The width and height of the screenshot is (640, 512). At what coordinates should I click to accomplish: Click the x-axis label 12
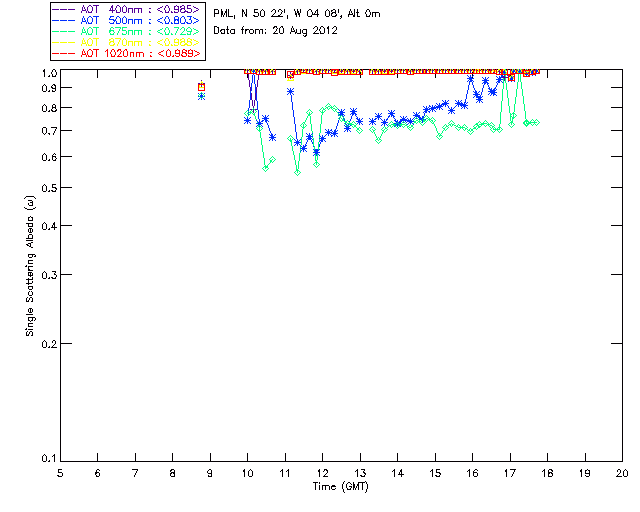pyautogui.click(x=322, y=473)
